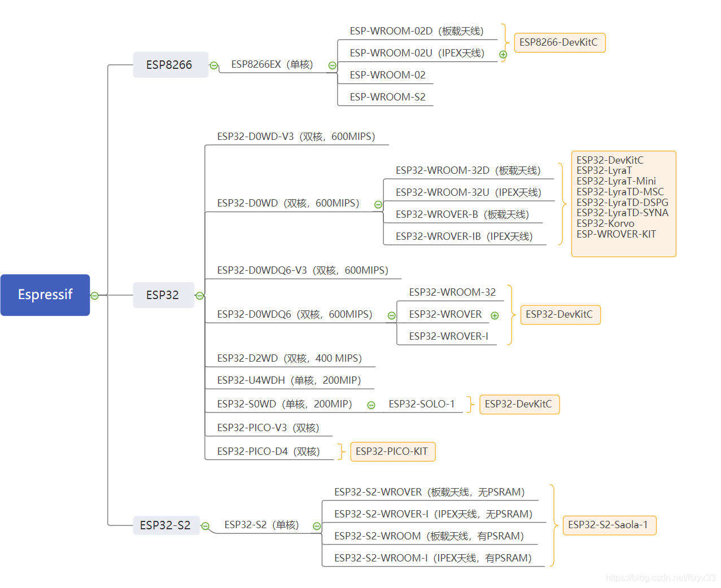Collapse the ESP32-S0WD child node
Viewport: 721px width, 588px height.
(371, 405)
